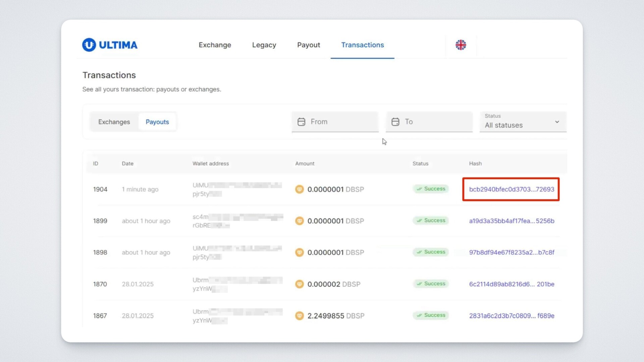This screenshot has width=644, height=362.
Task: Click the calendar icon in To field
Action: (395, 122)
